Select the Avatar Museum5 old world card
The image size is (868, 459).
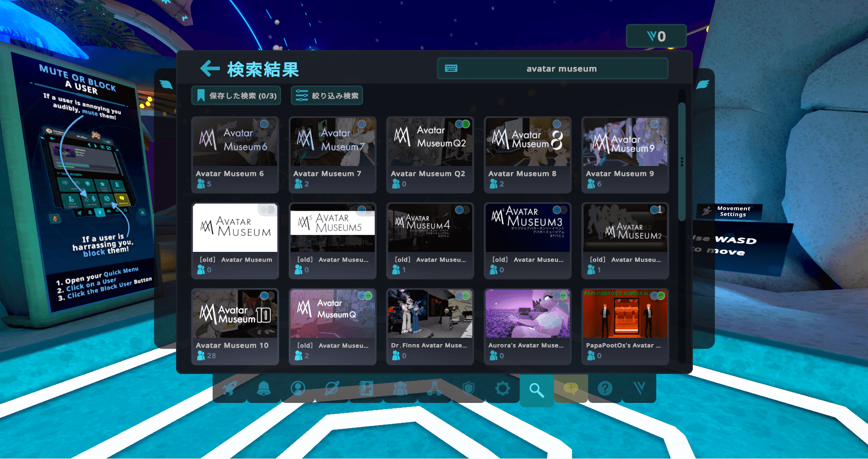(333, 241)
